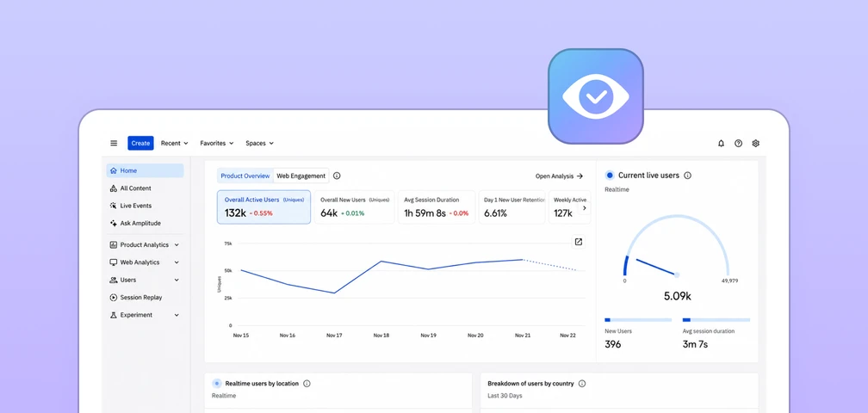Viewport: 868px width, 413px height.
Task: Click the Nov 17 axis label
Action: click(x=334, y=335)
